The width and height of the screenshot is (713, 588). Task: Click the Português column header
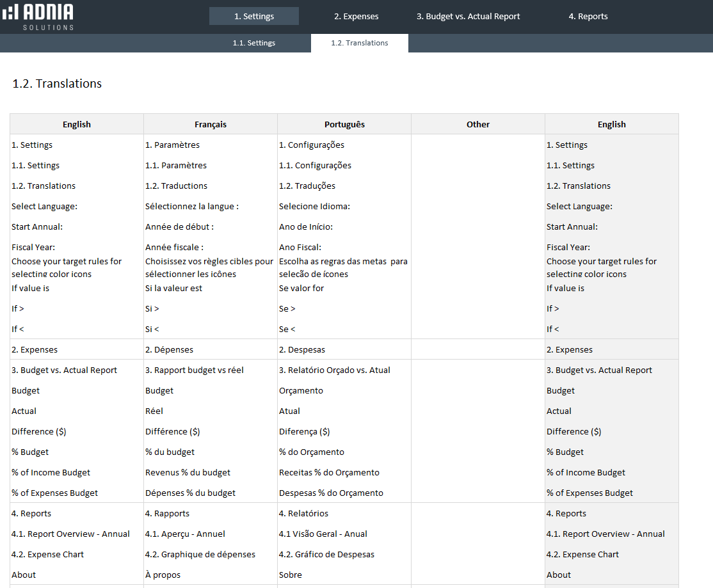pyautogui.click(x=344, y=124)
